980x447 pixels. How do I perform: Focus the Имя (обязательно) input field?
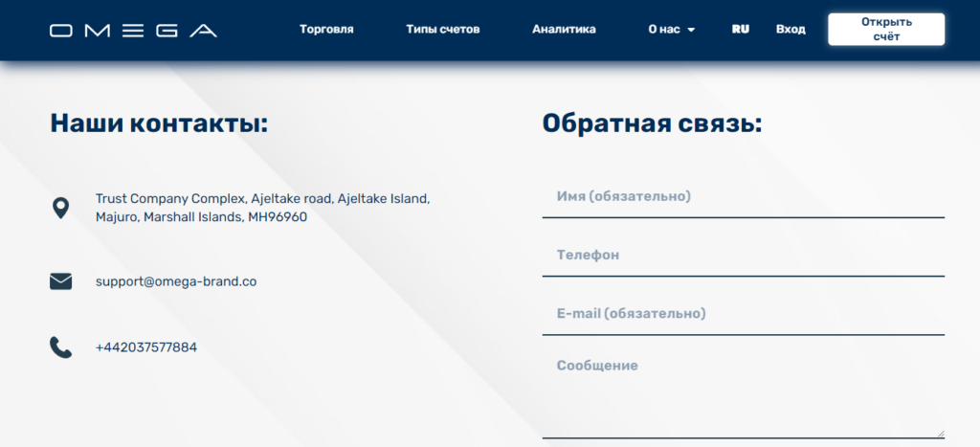click(x=743, y=197)
